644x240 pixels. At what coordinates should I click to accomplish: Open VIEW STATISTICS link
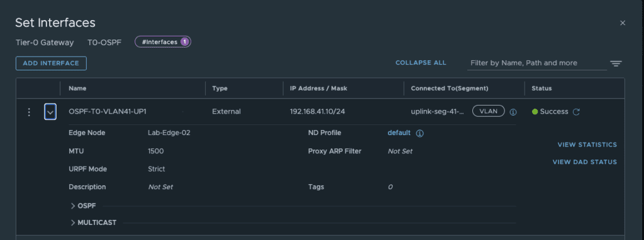pos(587,145)
